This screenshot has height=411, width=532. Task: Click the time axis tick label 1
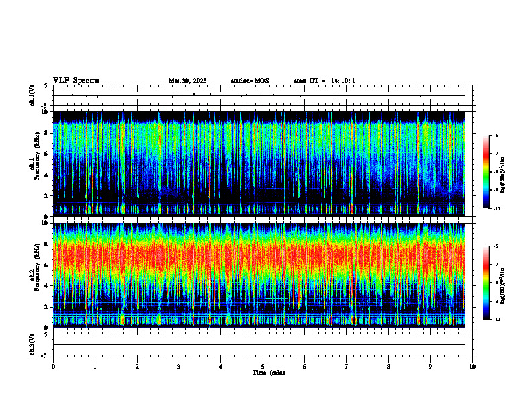(95, 367)
